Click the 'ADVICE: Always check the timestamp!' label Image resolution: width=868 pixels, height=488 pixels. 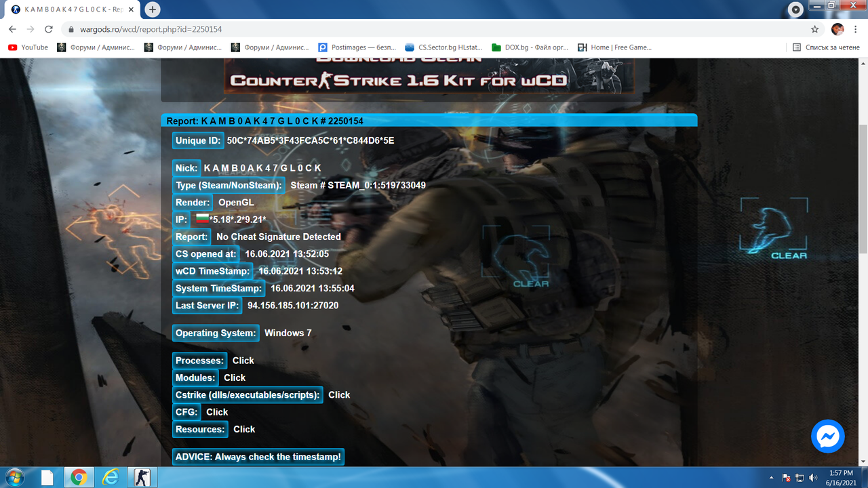point(258,457)
